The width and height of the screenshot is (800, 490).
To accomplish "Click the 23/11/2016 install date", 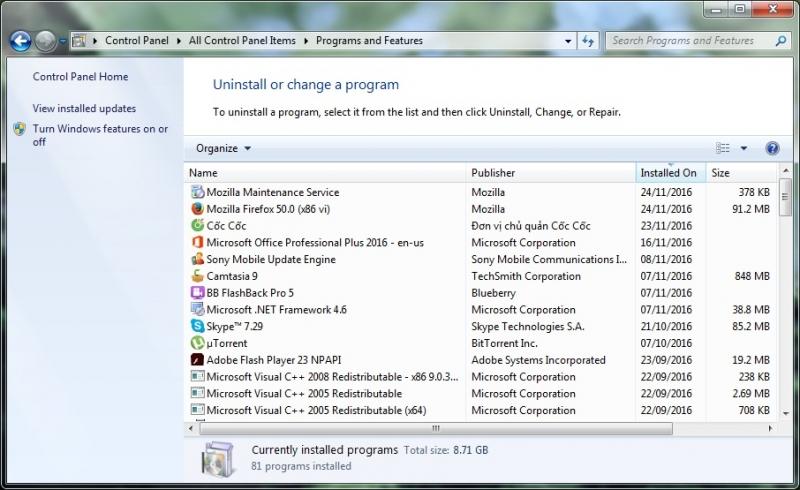I will (666, 226).
